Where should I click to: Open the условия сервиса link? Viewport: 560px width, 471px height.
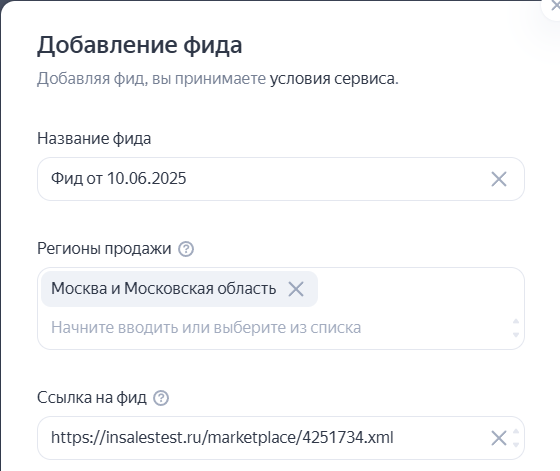coord(334,79)
